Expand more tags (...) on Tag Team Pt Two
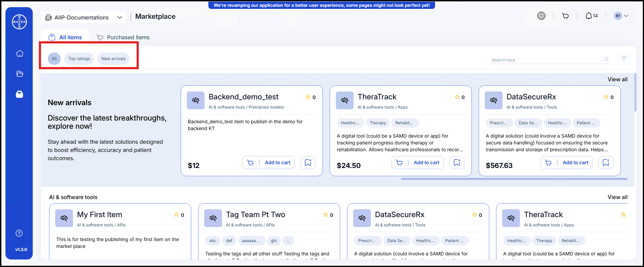Viewport: 644px width, 267px height. [288, 241]
